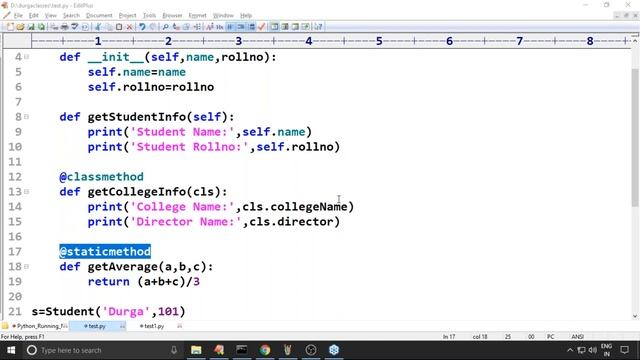Open the command prompt taskbar icon
Viewport: 640px width, 360px height.
242,350
